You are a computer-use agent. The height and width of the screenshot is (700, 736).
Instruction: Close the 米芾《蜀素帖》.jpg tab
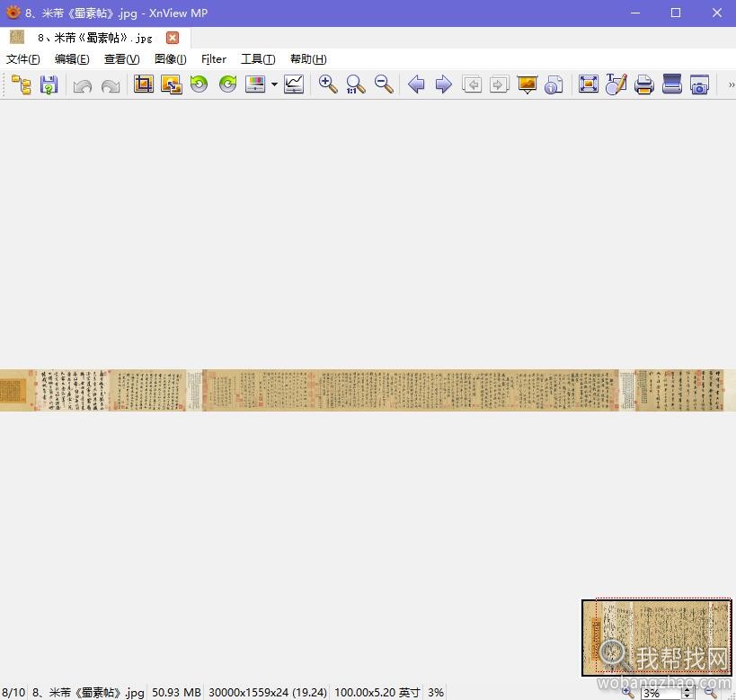pos(173,38)
